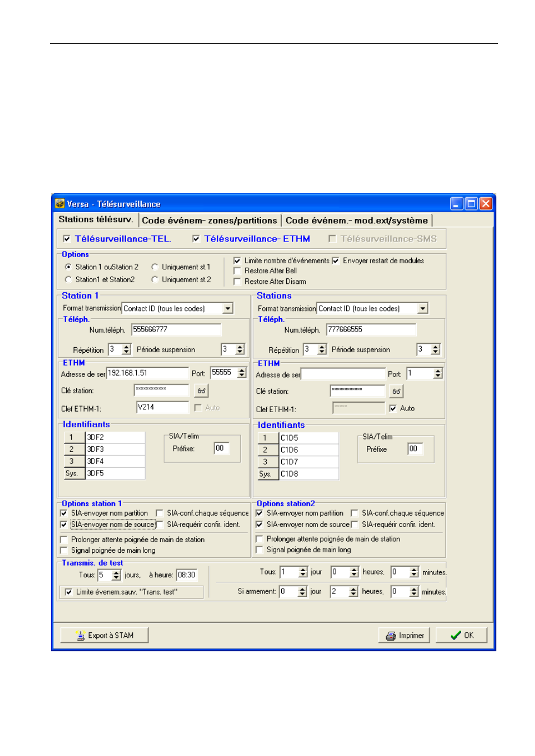535x756 pixels.
Task: Switch to Stations télésurv. tab
Action: click(96, 220)
